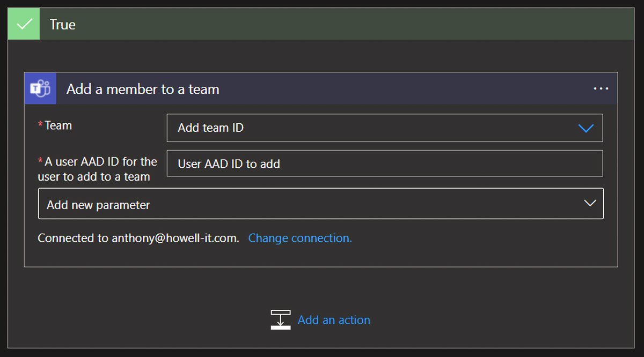Click the Add an action link
The height and width of the screenshot is (357, 644).
pos(334,320)
